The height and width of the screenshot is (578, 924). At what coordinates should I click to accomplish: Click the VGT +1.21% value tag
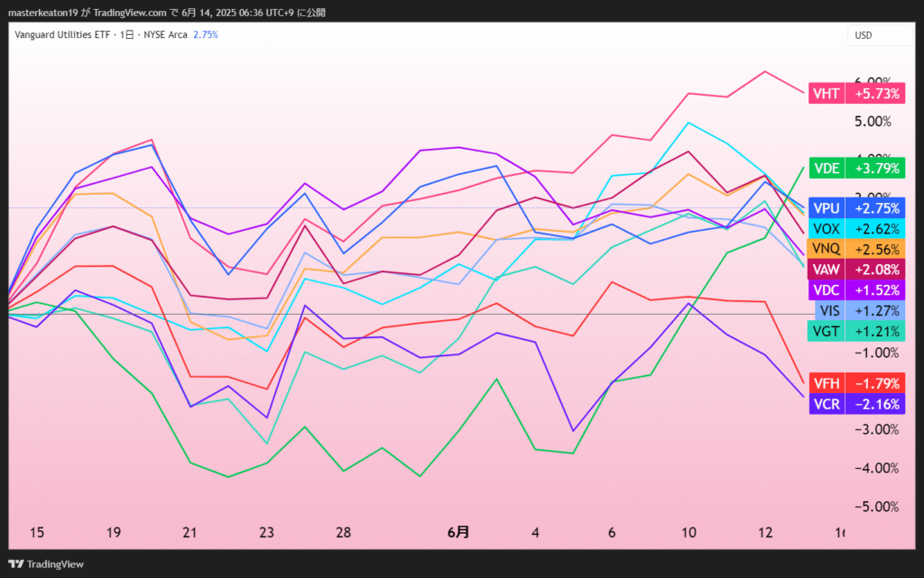pos(875,331)
